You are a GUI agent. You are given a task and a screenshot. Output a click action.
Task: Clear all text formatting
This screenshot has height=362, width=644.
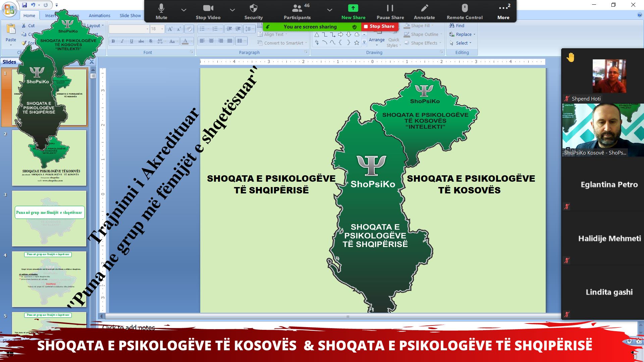point(189,29)
